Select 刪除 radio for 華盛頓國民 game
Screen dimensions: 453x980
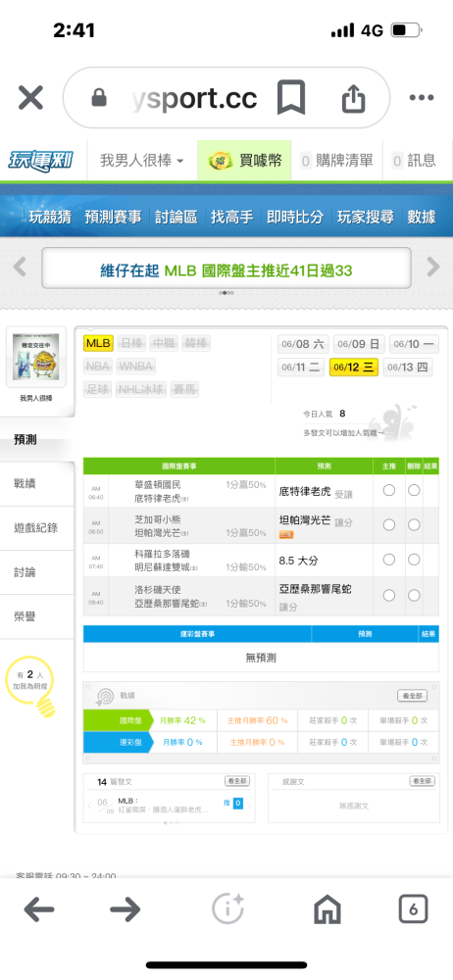(414, 491)
